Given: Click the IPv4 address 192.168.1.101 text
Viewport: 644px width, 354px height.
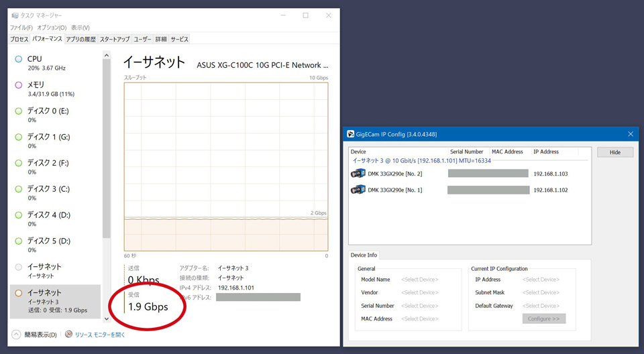Looking at the screenshot, I should point(236,288).
